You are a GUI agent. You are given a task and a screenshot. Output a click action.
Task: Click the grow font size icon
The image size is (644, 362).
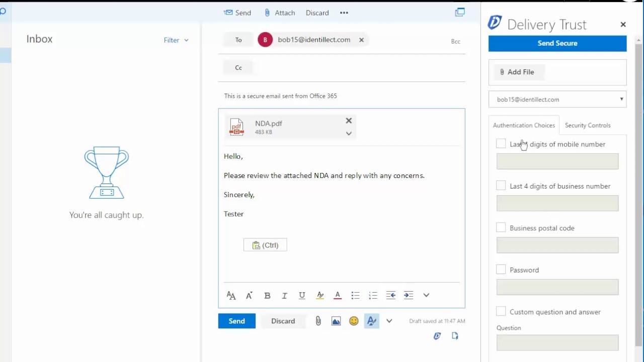pyautogui.click(x=249, y=296)
